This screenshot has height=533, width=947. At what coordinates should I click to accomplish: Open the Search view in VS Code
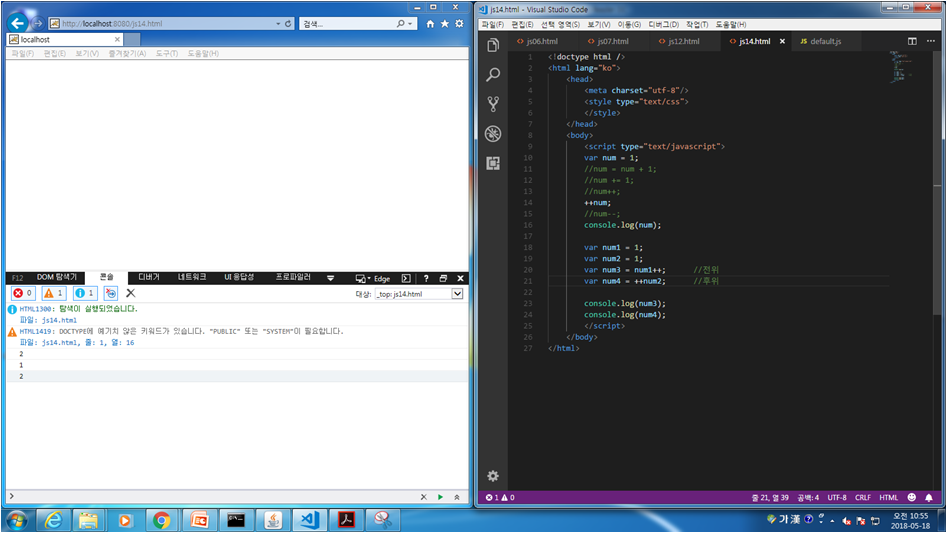coord(493,74)
